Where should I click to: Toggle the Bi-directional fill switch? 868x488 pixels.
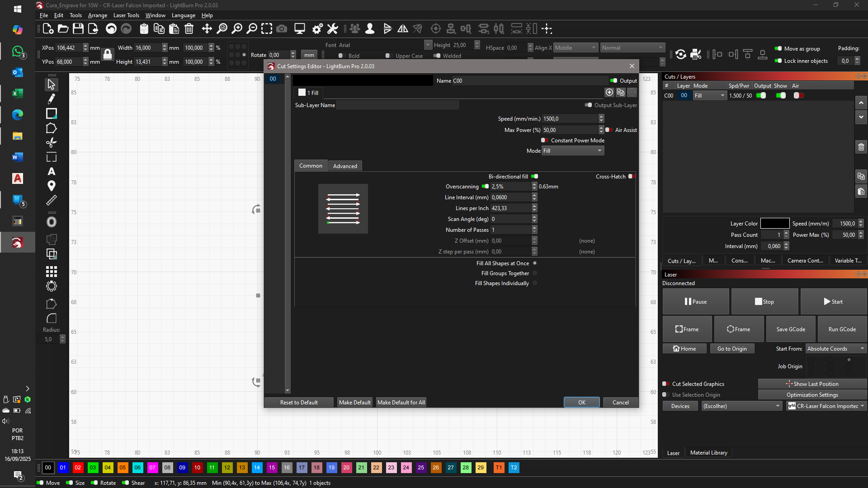click(534, 177)
